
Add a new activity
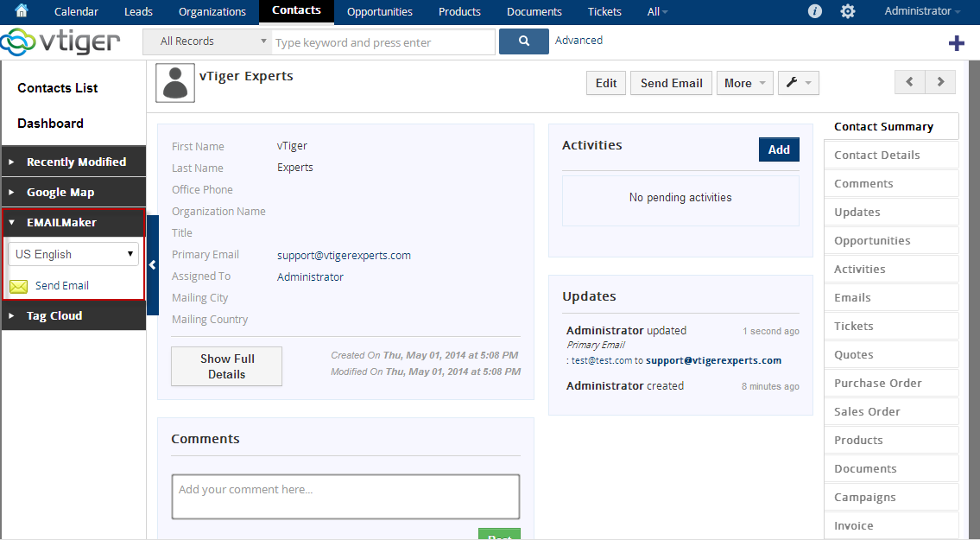pyautogui.click(x=779, y=149)
